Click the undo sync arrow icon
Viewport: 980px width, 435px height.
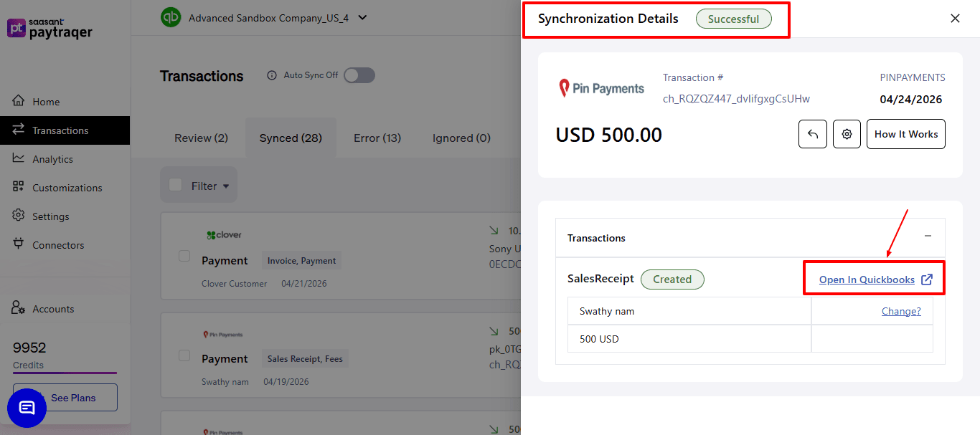[812, 134]
